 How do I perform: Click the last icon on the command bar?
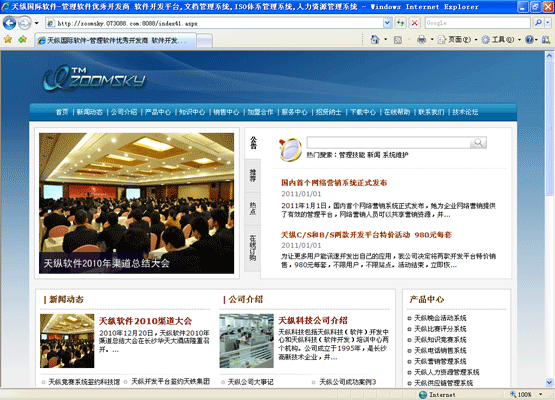(546, 40)
